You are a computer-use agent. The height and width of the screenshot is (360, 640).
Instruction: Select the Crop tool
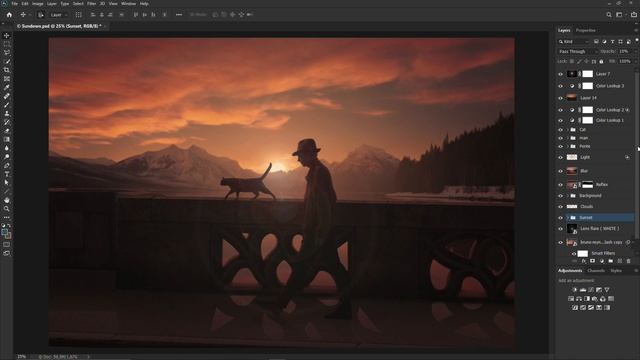point(7,70)
